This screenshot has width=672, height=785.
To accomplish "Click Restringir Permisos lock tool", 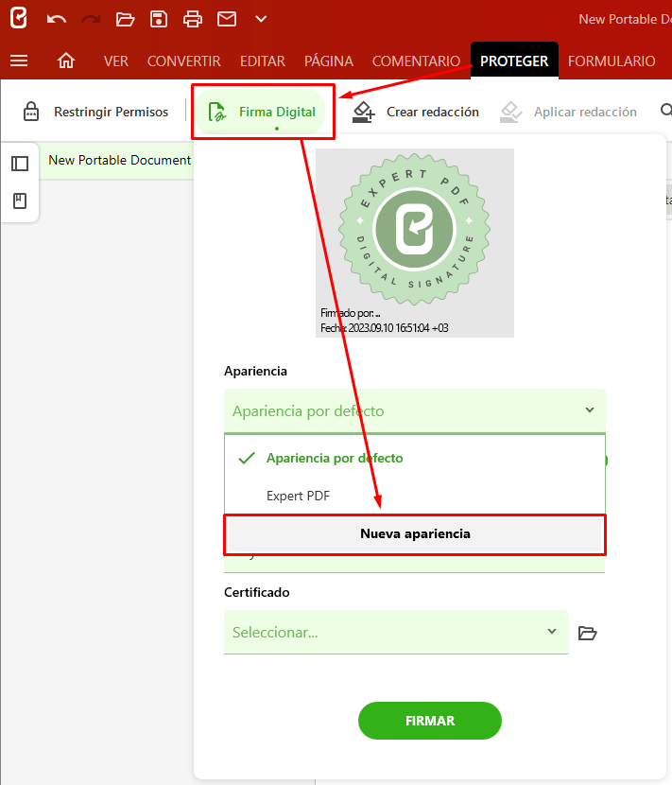I will click(95, 112).
